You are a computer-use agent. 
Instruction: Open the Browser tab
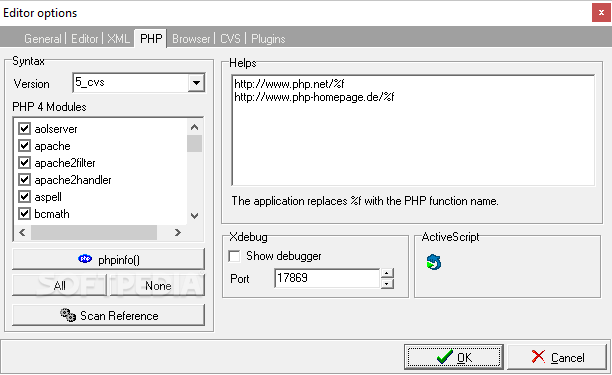191,39
